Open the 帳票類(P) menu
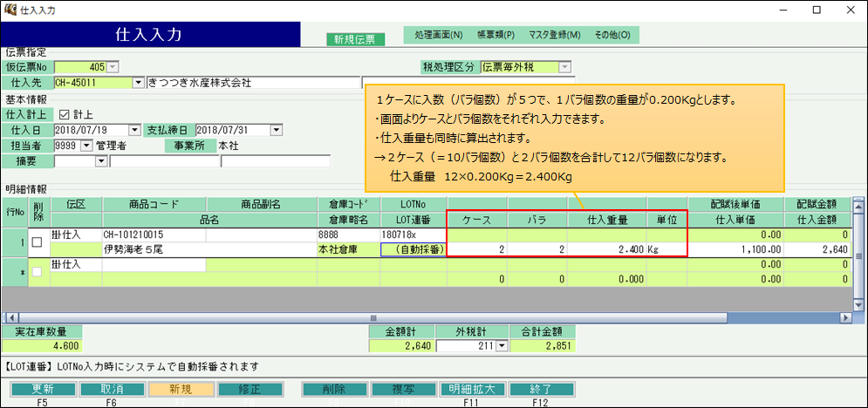Viewport: 868px width, 408px height. (496, 36)
